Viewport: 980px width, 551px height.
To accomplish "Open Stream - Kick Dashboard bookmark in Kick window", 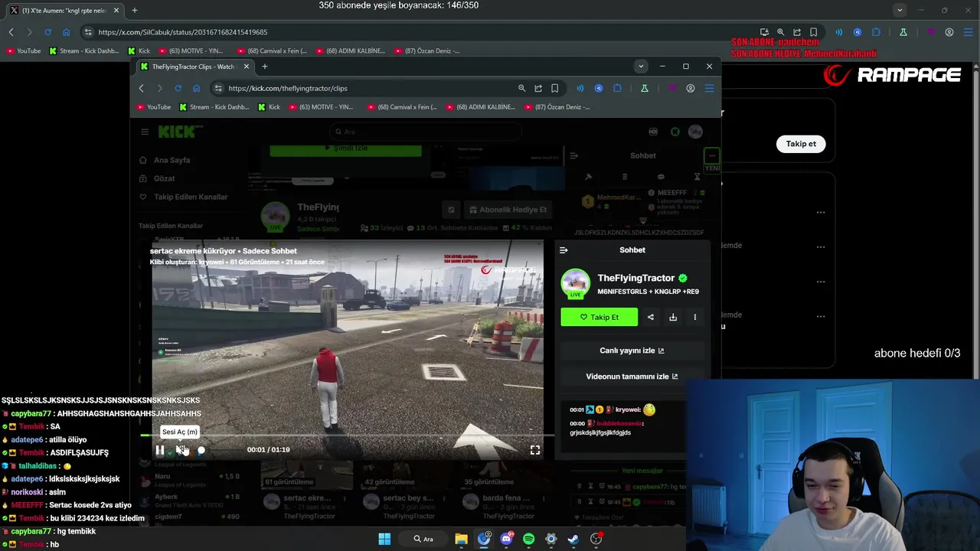I will point(214,107).
